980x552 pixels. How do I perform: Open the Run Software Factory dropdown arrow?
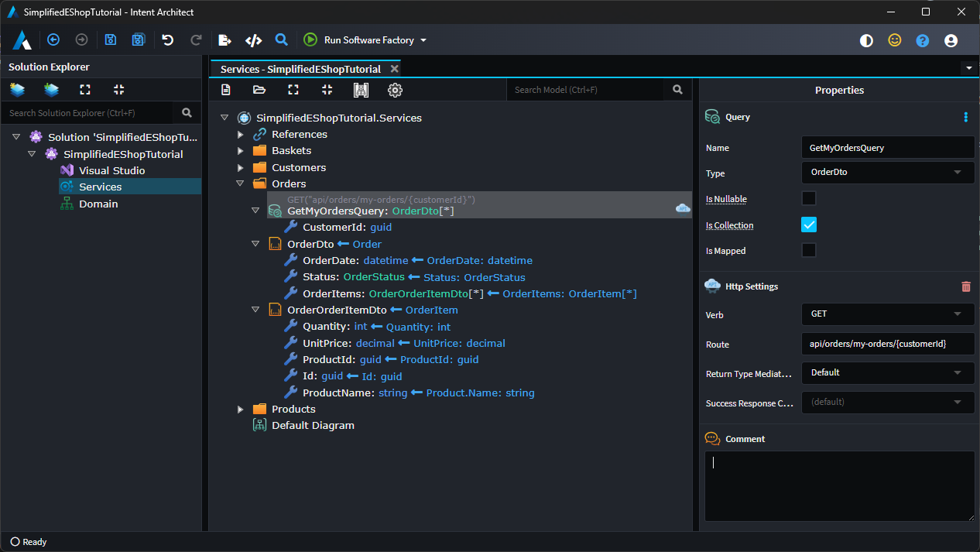[x=423, y=40]
